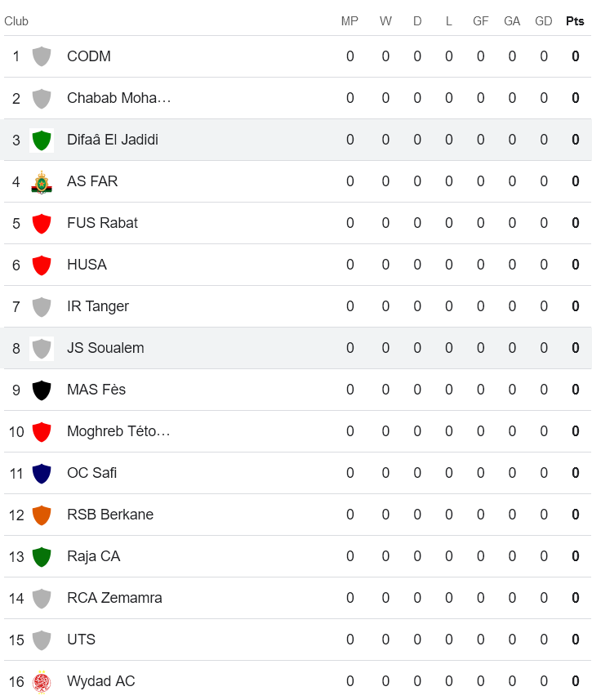
Task: Click the AS FAR club crest icon
Action: click(x=41, y=181)
